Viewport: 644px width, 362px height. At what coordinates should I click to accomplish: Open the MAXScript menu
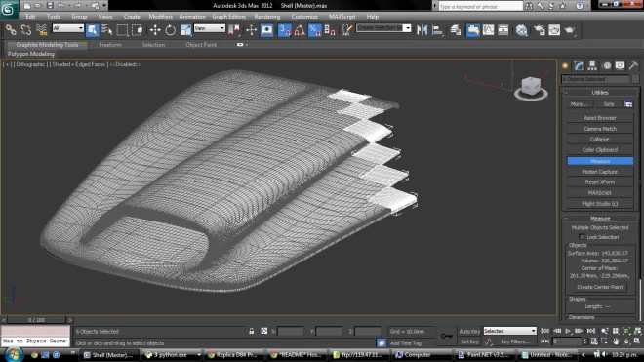point(342,17)
